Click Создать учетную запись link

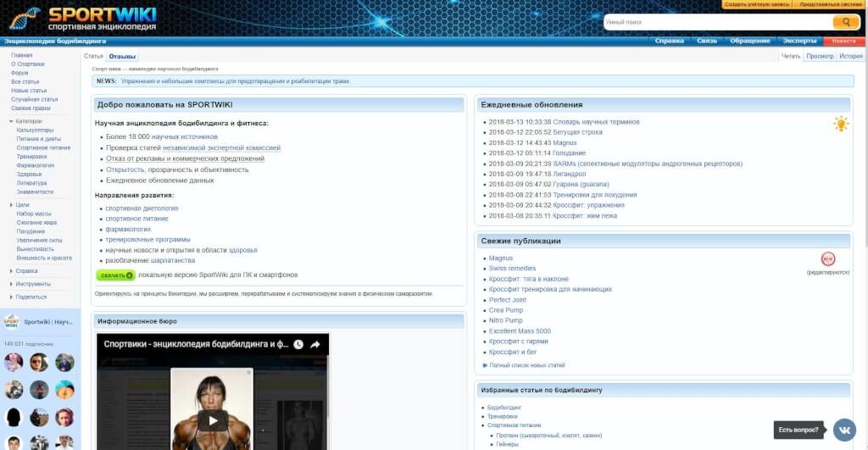pos(757,4)
